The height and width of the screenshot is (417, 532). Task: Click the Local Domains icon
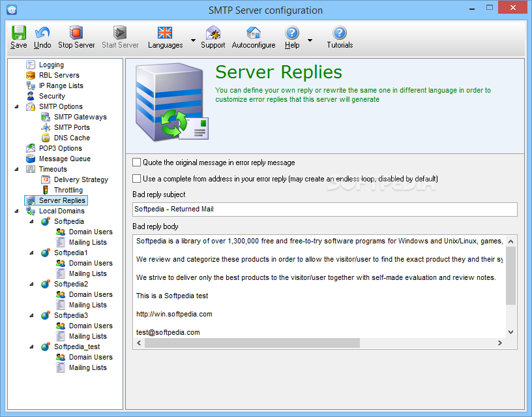pos(31,211)
